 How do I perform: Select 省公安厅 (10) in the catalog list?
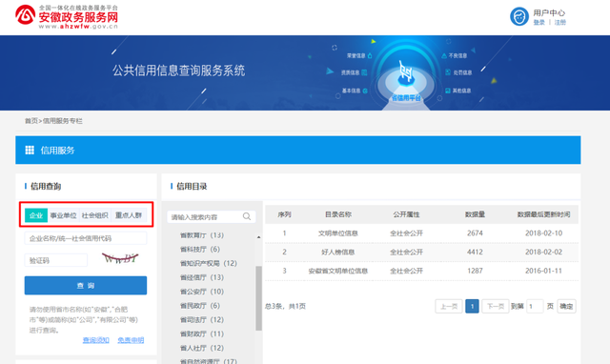tap(202, 292)
